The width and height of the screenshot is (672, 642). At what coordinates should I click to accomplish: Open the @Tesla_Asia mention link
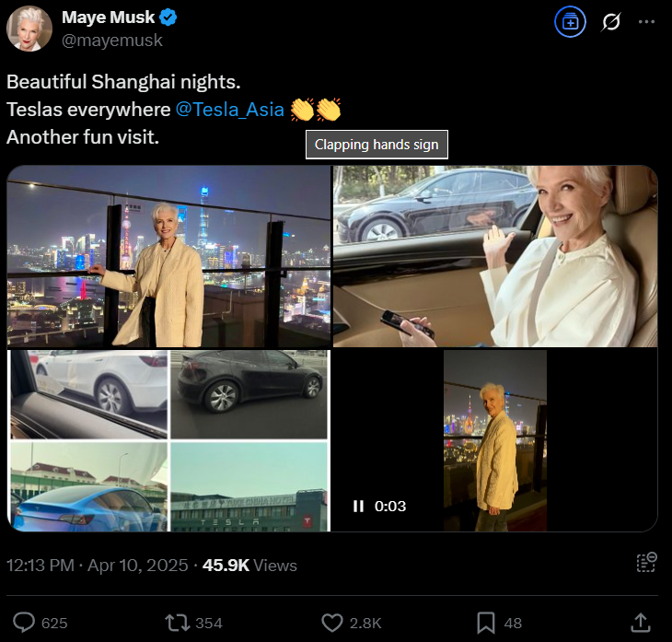[x=229, y=110]
